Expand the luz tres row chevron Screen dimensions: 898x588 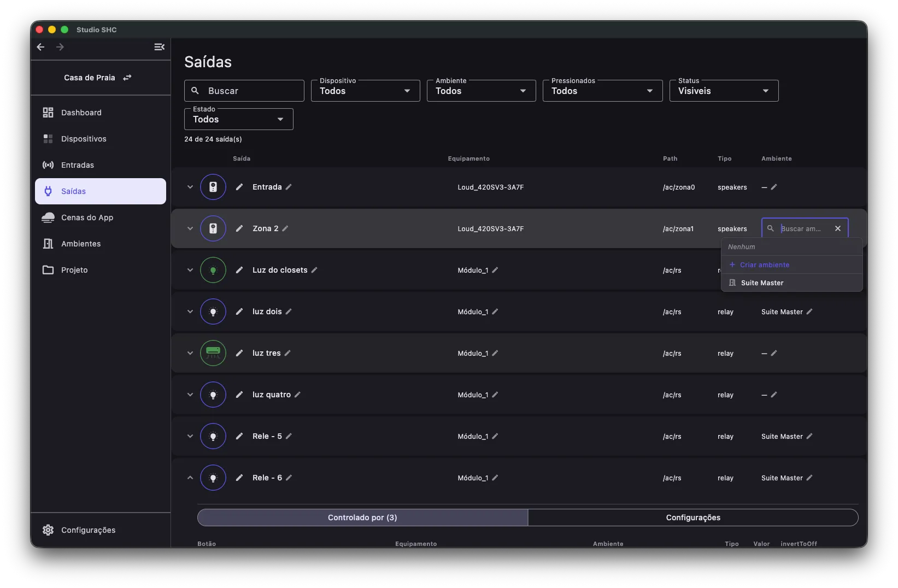(190, 353)
